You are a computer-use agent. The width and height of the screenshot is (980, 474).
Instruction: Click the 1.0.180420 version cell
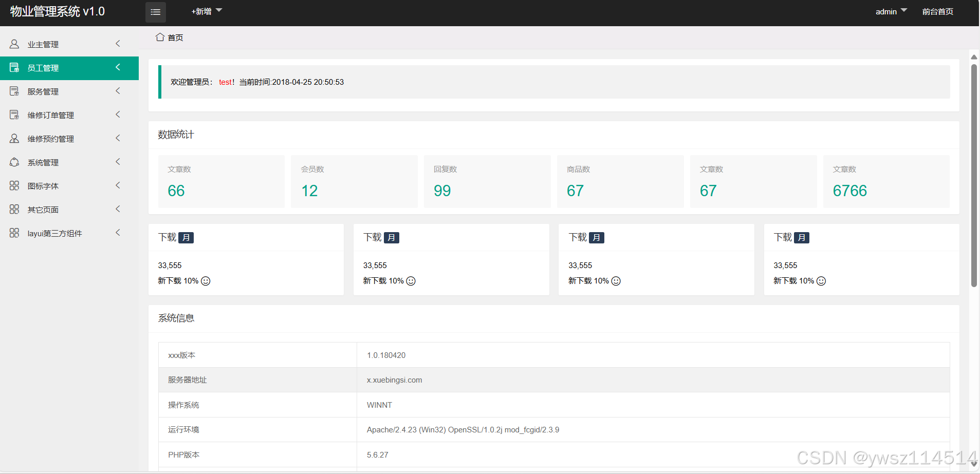pyautogui.click(x=653, y=355)
